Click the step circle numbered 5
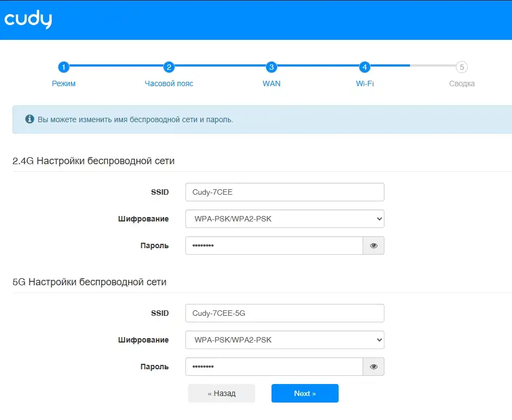 coord(462,67)
